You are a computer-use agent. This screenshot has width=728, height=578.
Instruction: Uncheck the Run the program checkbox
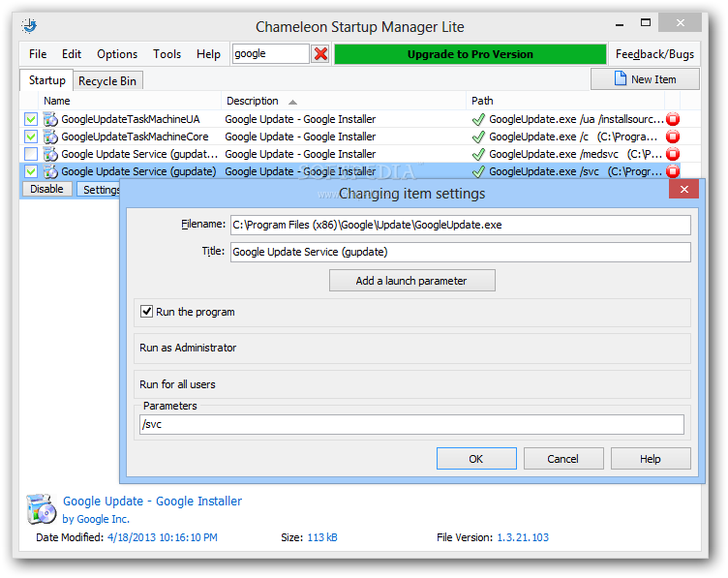click(x=147, y=312)
